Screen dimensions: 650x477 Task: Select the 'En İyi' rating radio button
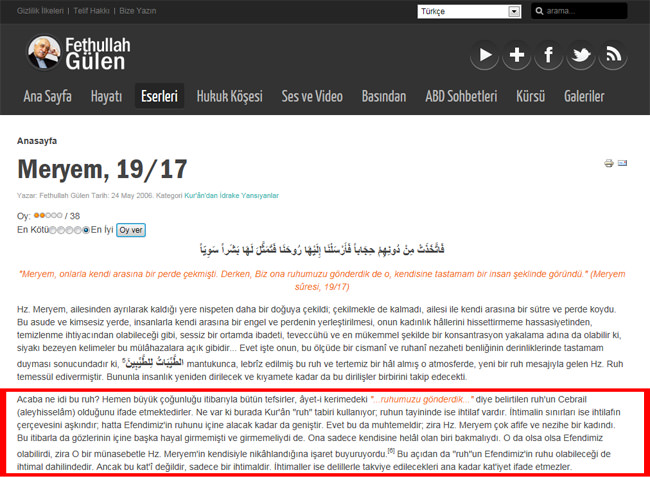pyautogui.click(x=86, y=230)
